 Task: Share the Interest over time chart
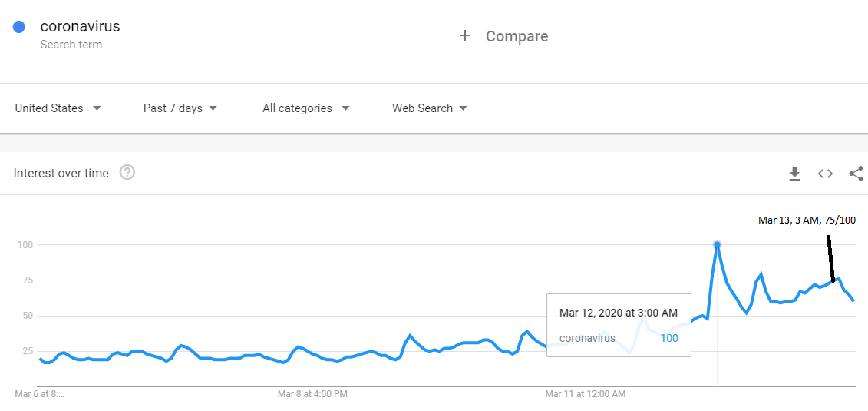[x=856, y=174]
